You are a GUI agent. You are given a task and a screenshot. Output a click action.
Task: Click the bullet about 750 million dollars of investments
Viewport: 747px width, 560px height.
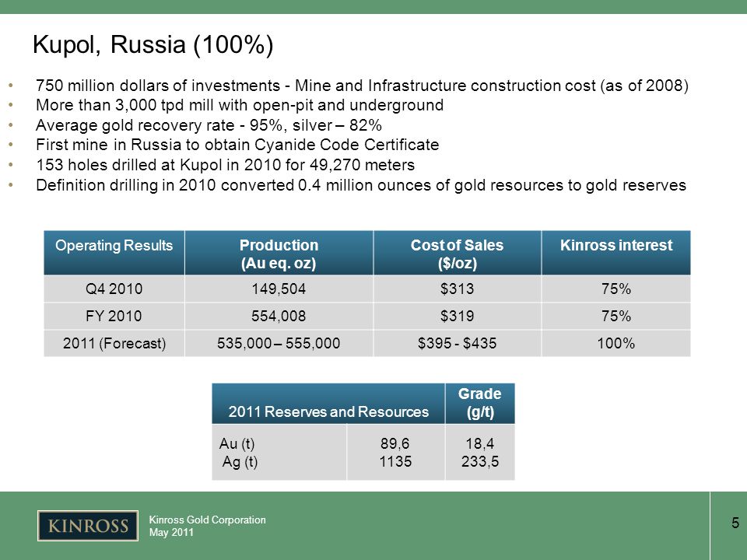362,86
